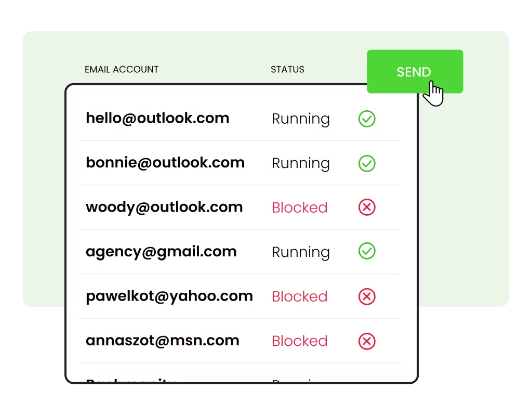This screenshot has width=532, height=416.
Task: Click the red X icon for annaszot@msn.com
Action: [x=367, y=341]
